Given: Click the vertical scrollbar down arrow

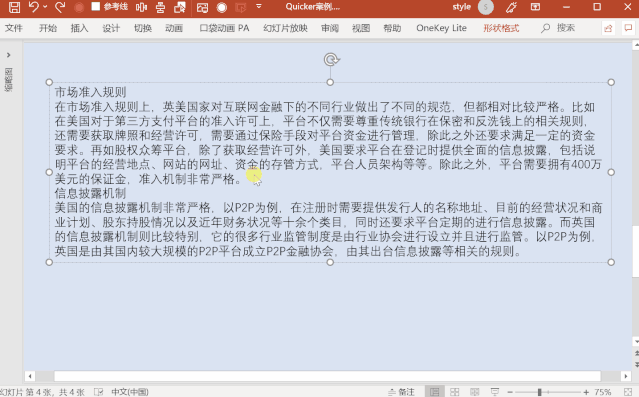Looking at the screenshot, I should [636, 341].
